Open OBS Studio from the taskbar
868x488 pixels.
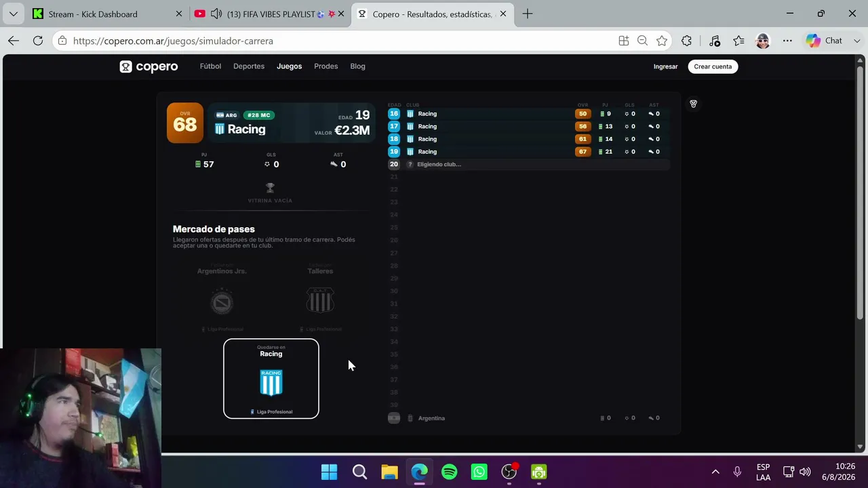509,472
